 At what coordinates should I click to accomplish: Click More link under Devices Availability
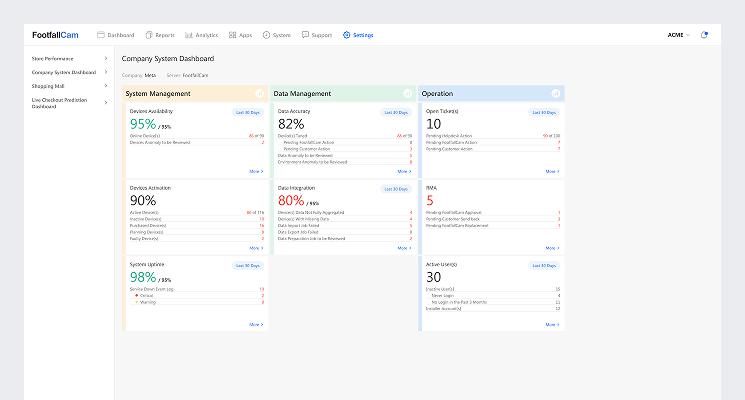click(x=256, y=171)
